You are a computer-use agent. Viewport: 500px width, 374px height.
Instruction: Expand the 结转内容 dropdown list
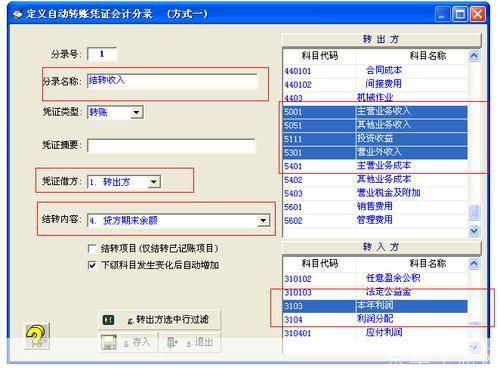(263, 220)
